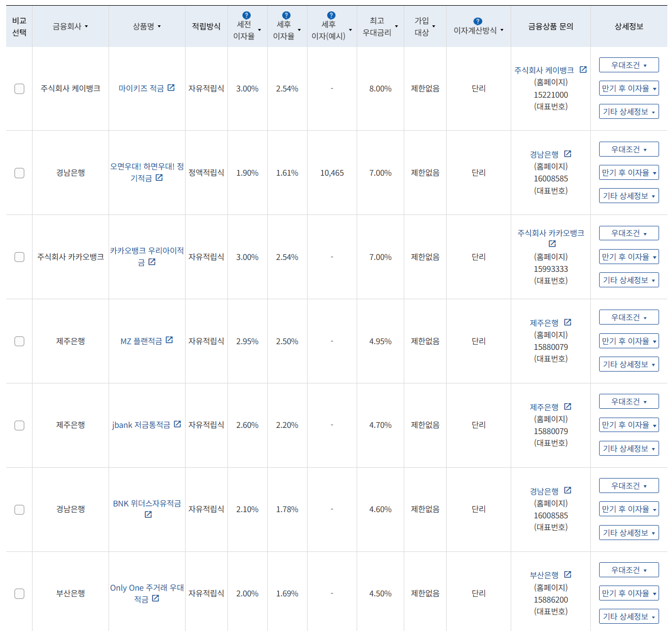
Task: Expand 우대조건 for MZ 플랜적금 row
Action: pos(629,317)
